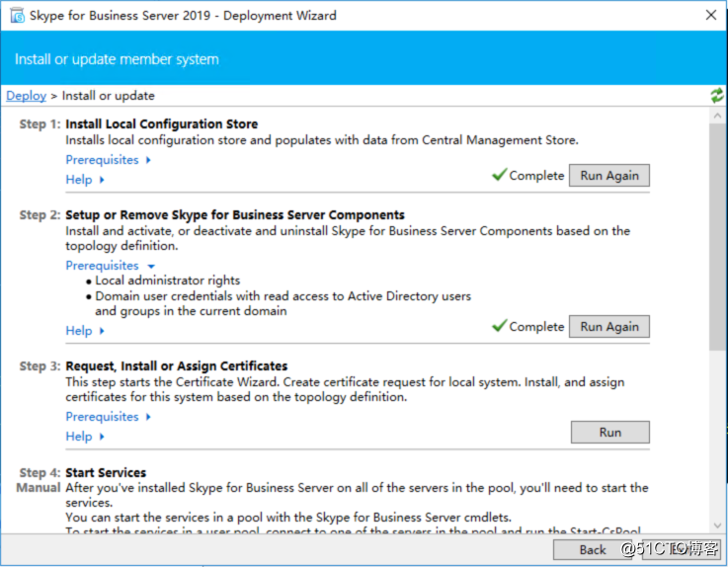Expand Help under Step 2
Image resolution: width=728 pixels, height=567 pixels.
pos(85,331)
